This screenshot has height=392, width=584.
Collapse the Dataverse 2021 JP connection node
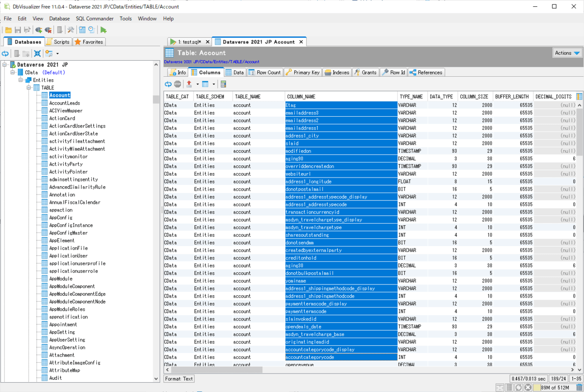click(5, 65)
